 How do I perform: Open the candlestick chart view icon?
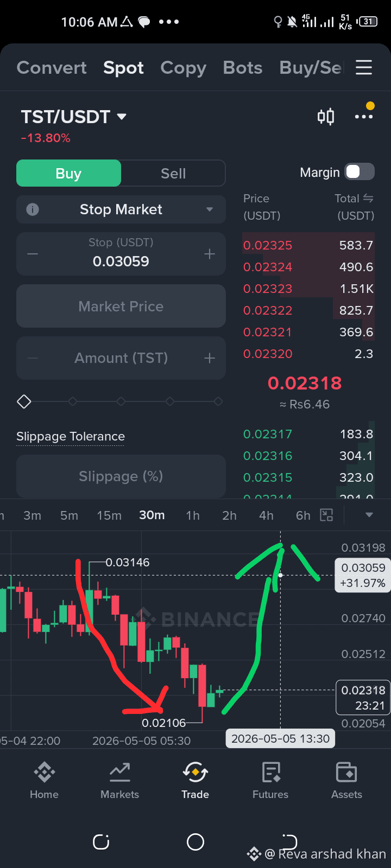tap(326, 117)
